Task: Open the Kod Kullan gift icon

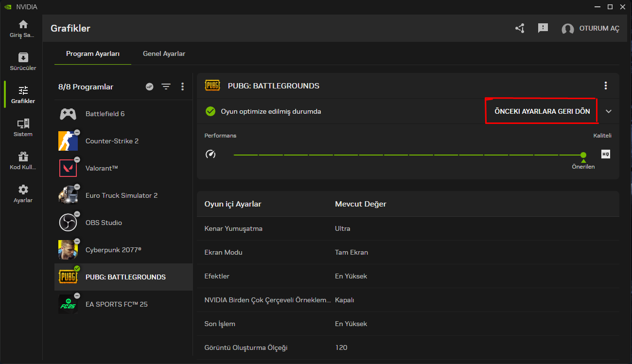Action: click(23, 156)
